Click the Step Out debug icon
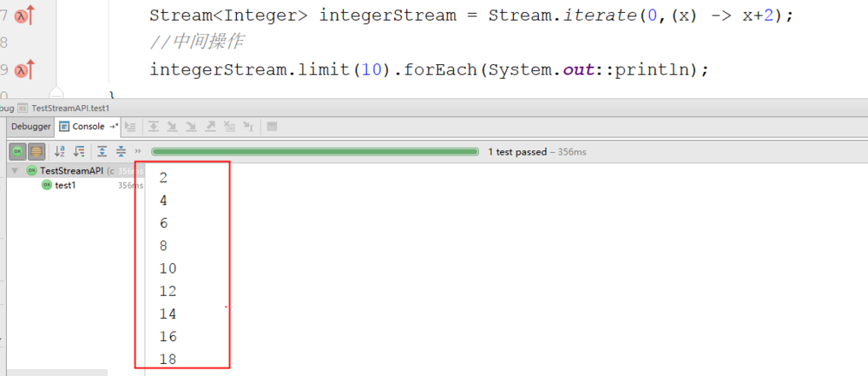 (x=210, y=127)
